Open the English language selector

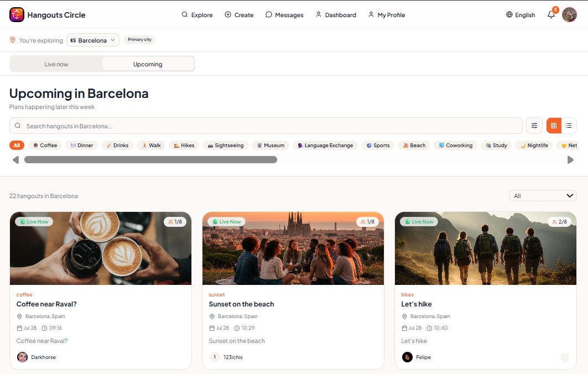click(521, 15)
